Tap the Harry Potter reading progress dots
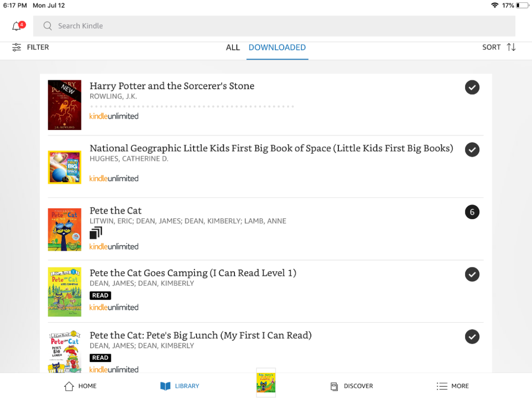Screen dimensions: 532x399 tap(192, 106)
